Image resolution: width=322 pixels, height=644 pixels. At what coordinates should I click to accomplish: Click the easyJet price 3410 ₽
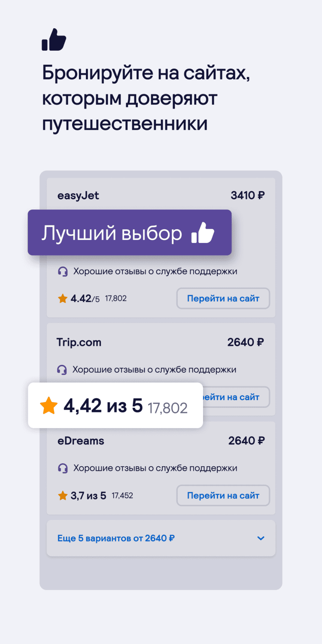click(248, 196)
